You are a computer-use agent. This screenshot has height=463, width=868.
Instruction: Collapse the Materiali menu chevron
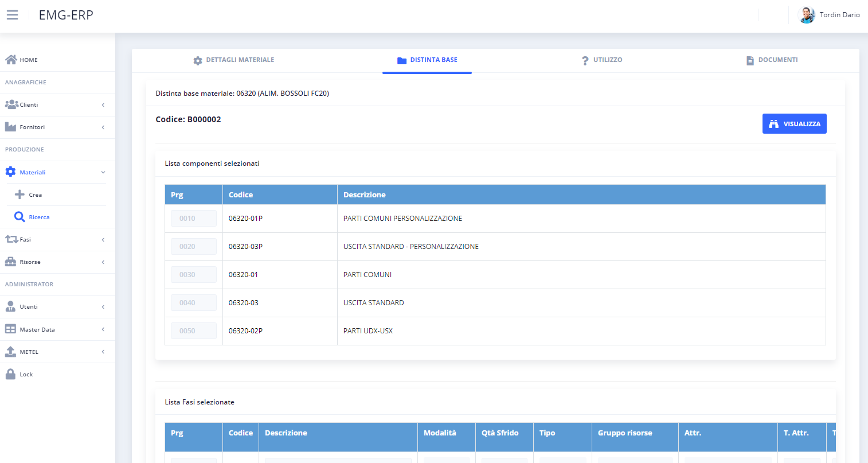(103, 172)
